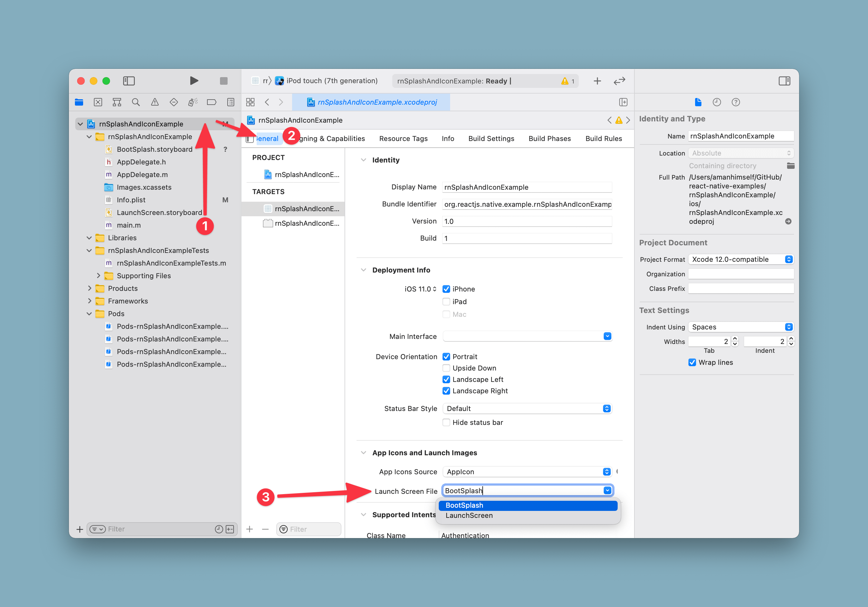Add a new target with plus
Viewport: 868px width, 607px height.
click(249, 529)
